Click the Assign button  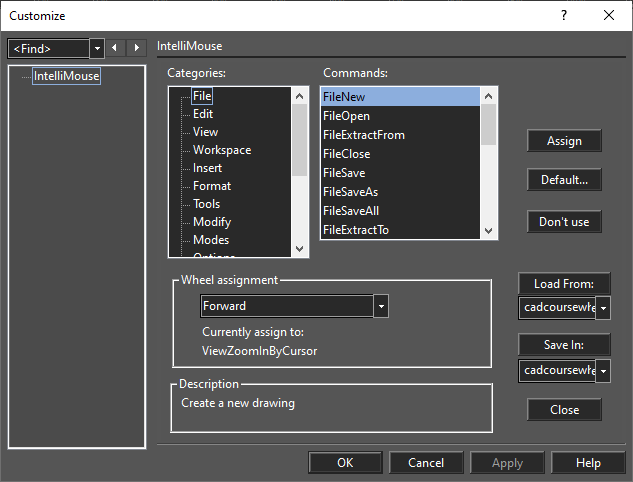564,141
